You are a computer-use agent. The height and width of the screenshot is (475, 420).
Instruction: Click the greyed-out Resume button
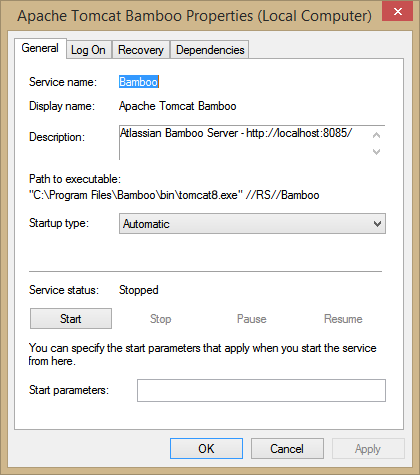coord(343,319)
